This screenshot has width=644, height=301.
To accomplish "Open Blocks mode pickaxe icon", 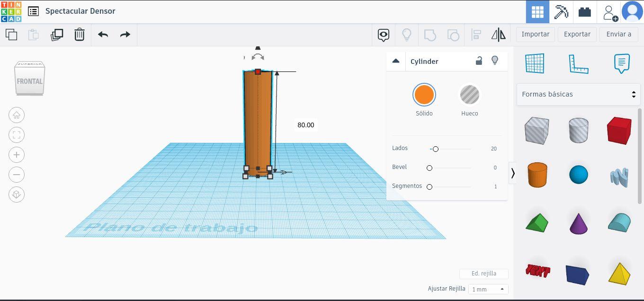I will pos(561,12).
